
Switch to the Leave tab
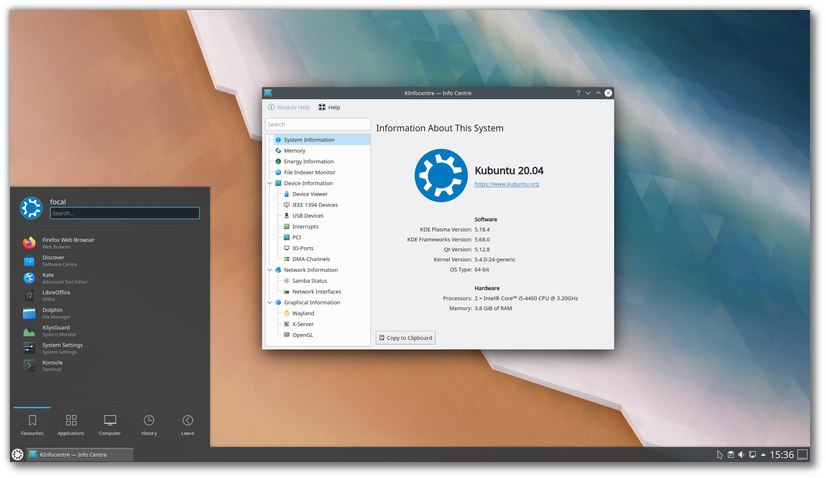(x=188, y=424)
